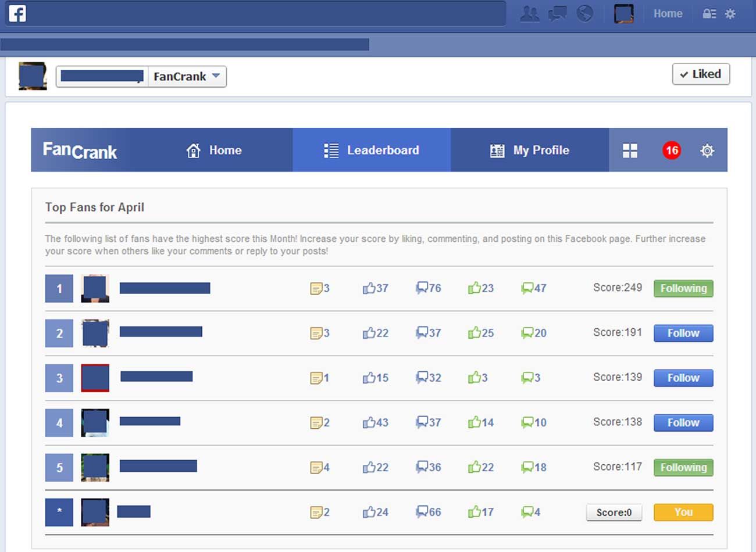Viewport: 756px width, 552px height.
Task: Click the Facebook logo icon
Action: [17, 13]
